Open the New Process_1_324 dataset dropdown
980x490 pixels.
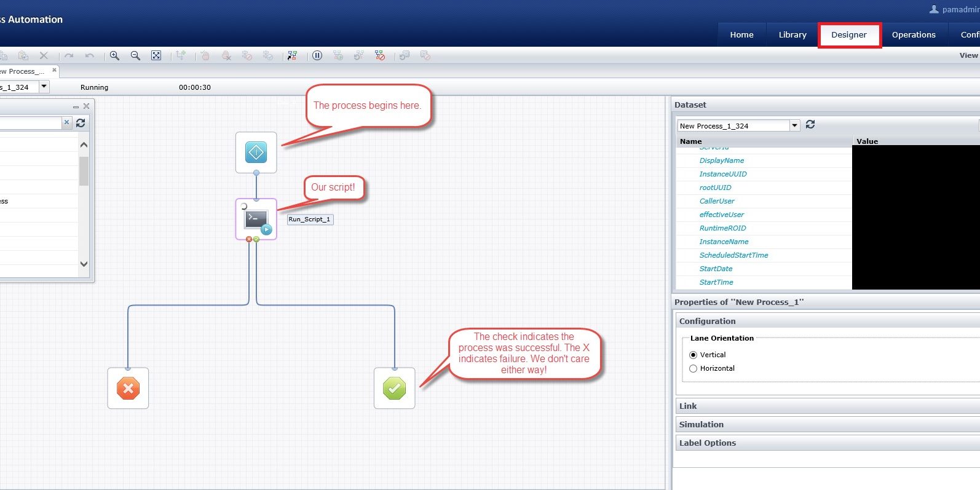click(794, 125)
